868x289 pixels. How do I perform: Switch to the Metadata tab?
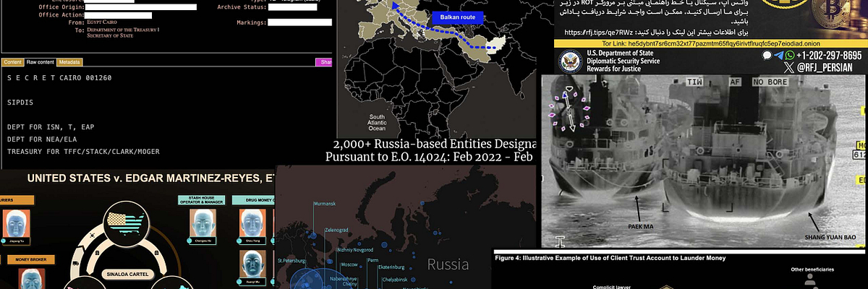70,62
